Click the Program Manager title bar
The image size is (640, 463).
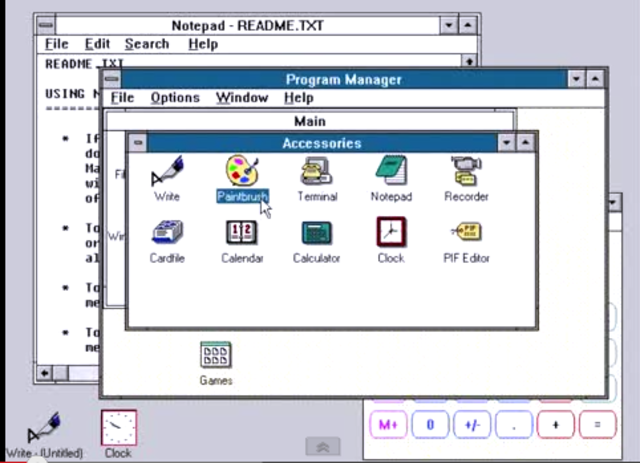[344, 79]
